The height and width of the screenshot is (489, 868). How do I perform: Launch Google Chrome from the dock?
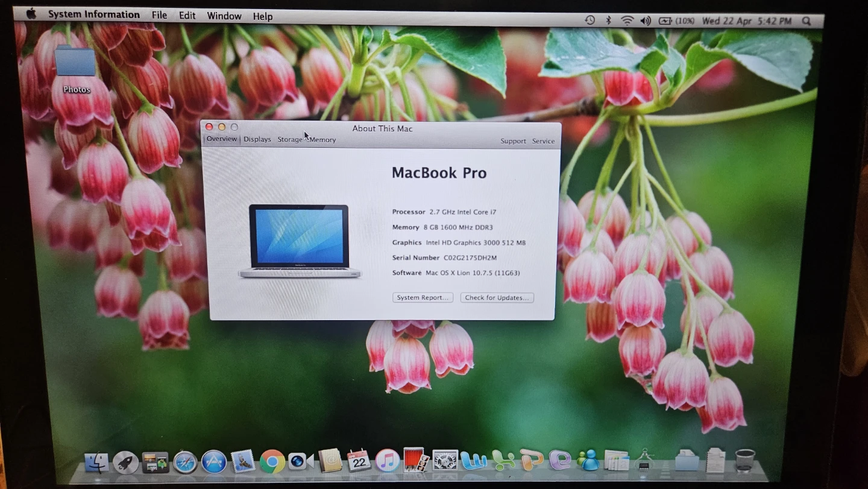click(x=272, y=462)
